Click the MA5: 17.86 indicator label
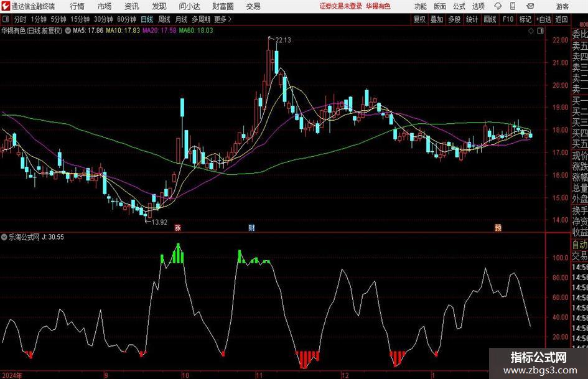588x379 pixels. [x=88, y=30]
